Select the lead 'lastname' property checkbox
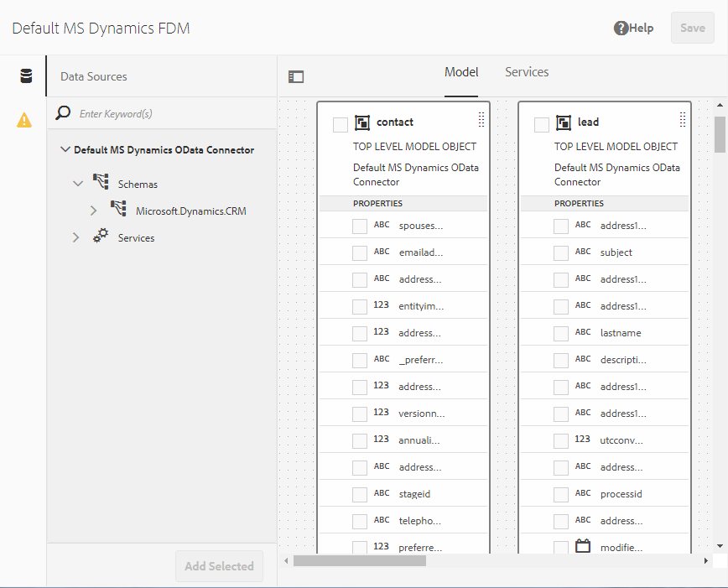Viewport: 728px width, 588px height. [561, 334]
